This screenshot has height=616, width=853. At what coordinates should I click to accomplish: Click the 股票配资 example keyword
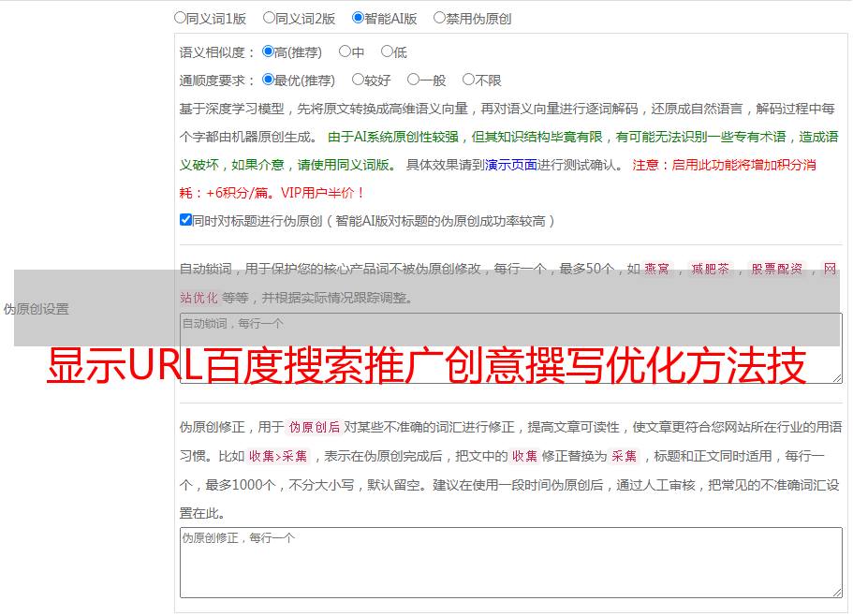click(777, 269)
